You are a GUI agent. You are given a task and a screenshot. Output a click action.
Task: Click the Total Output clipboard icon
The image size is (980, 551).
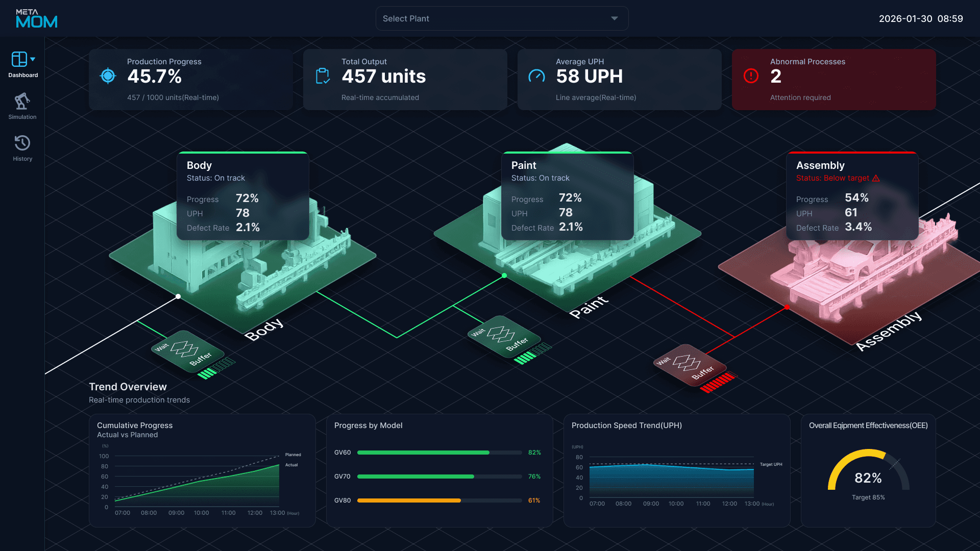tap(323, 76)
